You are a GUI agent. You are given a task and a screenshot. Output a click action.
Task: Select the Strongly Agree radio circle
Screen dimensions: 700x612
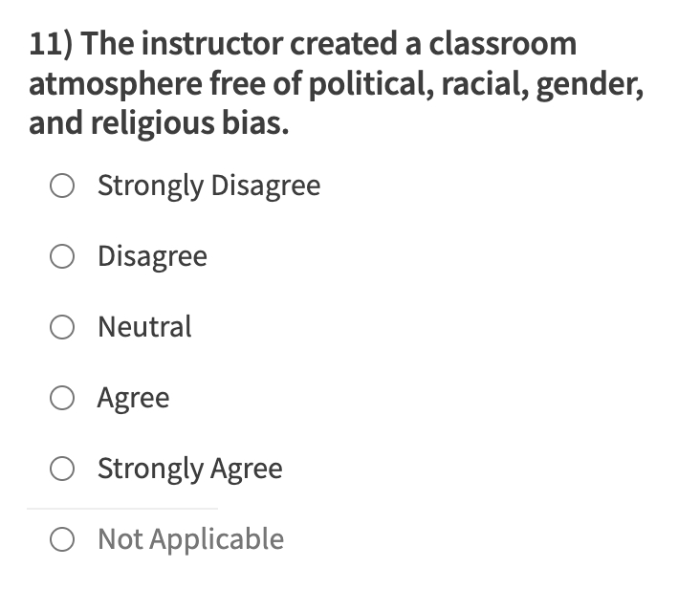click(62, 469)
